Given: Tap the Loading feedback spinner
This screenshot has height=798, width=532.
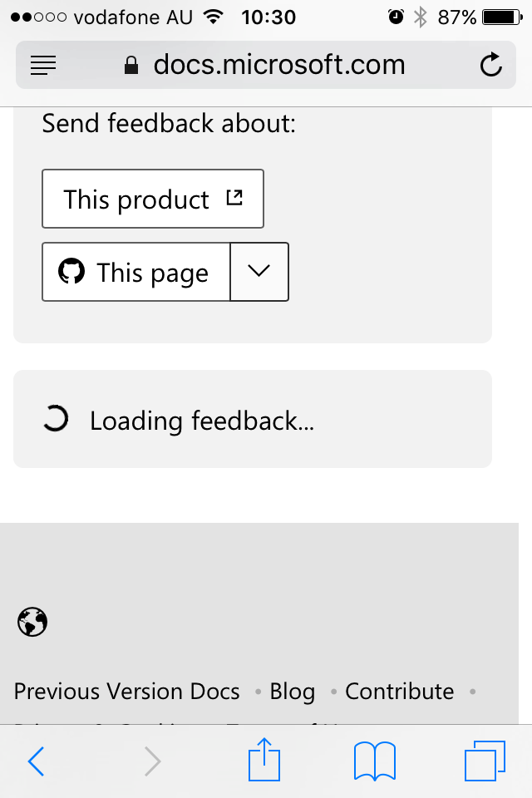Looking at the screenshot, I should pyautogui.click(x=54, y=419).
